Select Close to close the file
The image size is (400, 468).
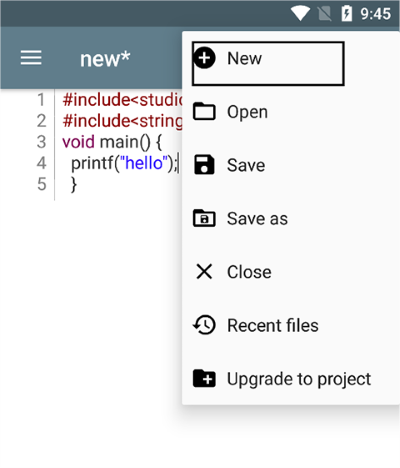click(291, 272)
